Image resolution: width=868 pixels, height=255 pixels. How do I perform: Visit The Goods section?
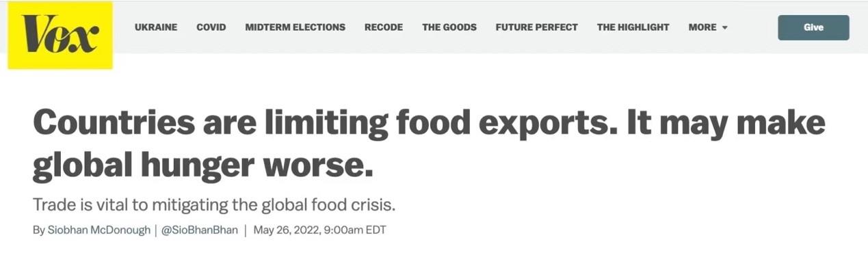(x=449, y=27)
